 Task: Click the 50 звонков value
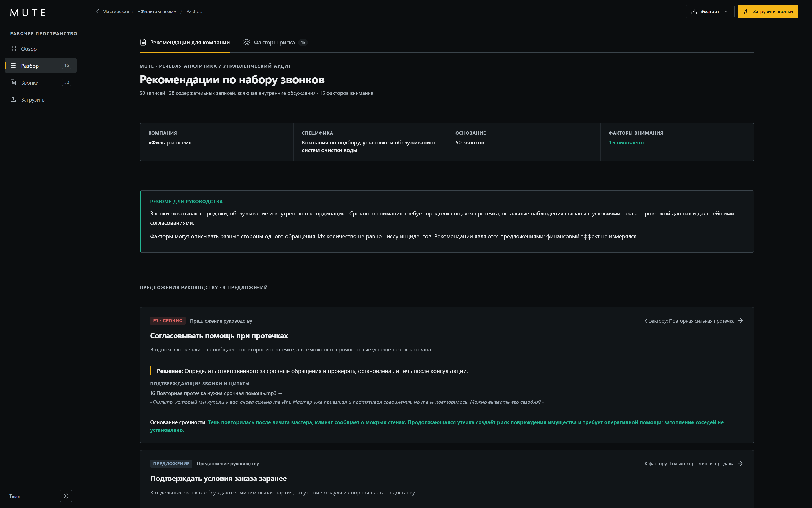(469, 142)
